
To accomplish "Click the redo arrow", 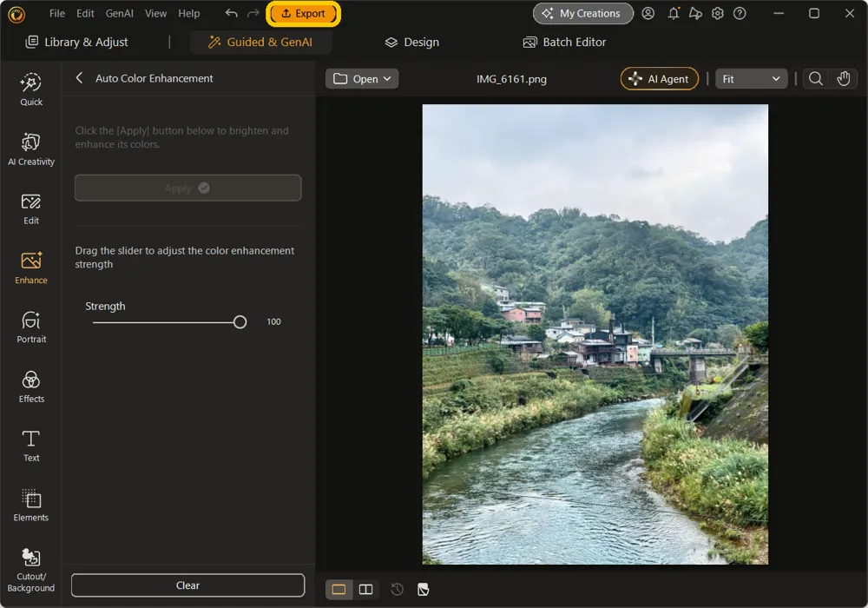I will 253,13.
